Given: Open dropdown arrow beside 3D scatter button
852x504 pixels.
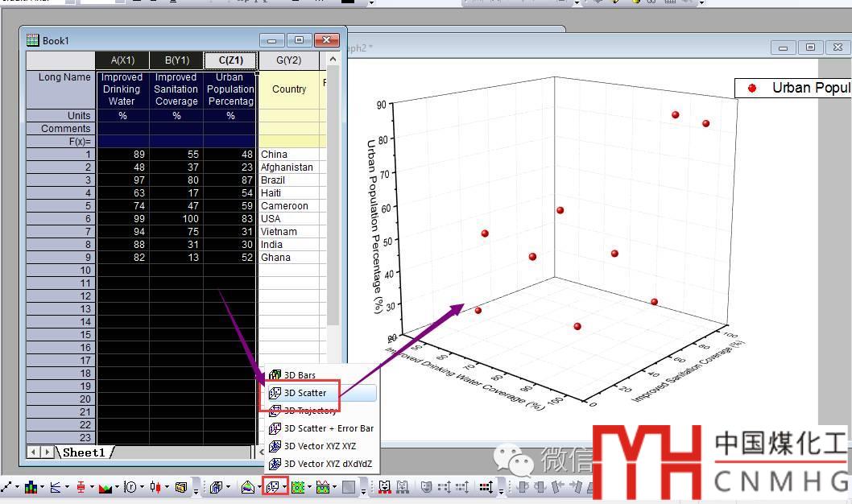Looking at the screenshot, I should (x=284, y=488).
